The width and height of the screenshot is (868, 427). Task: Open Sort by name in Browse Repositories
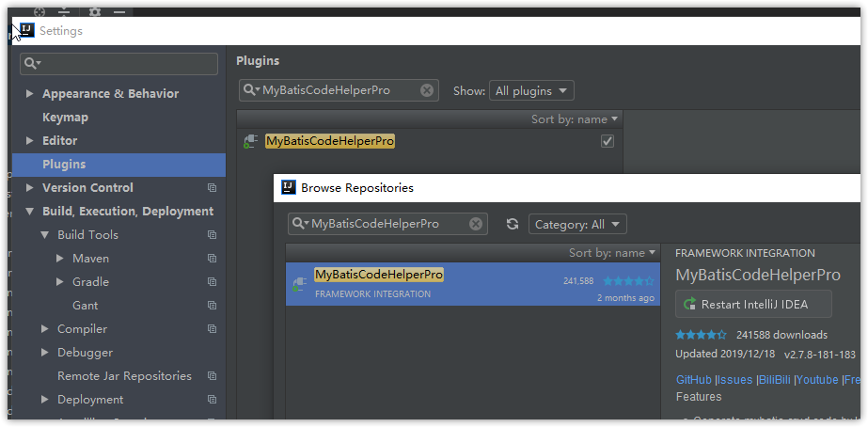pos(612,253)
